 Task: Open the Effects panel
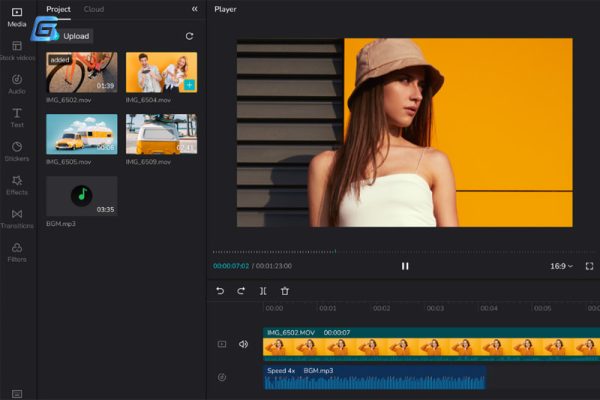pos(17,185)
